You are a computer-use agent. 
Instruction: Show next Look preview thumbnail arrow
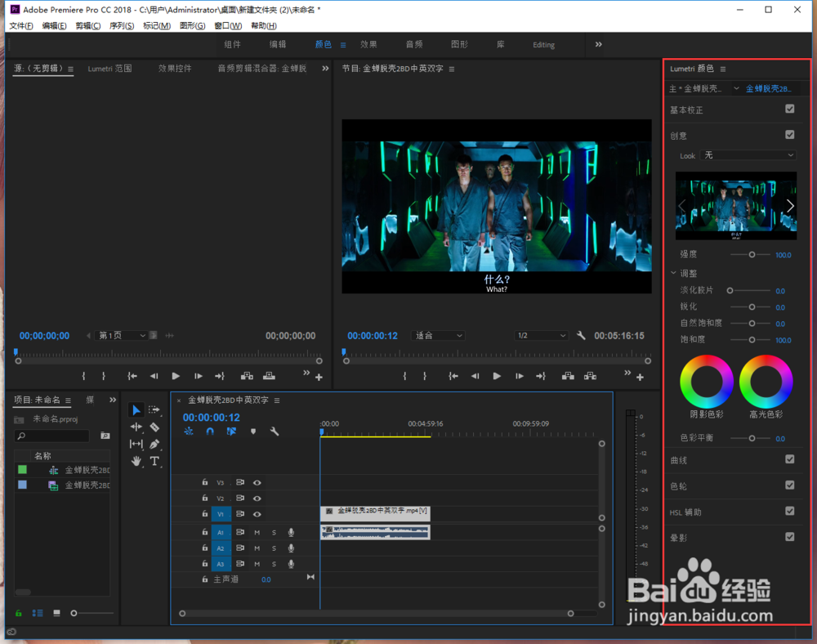(x=790, y=206)
